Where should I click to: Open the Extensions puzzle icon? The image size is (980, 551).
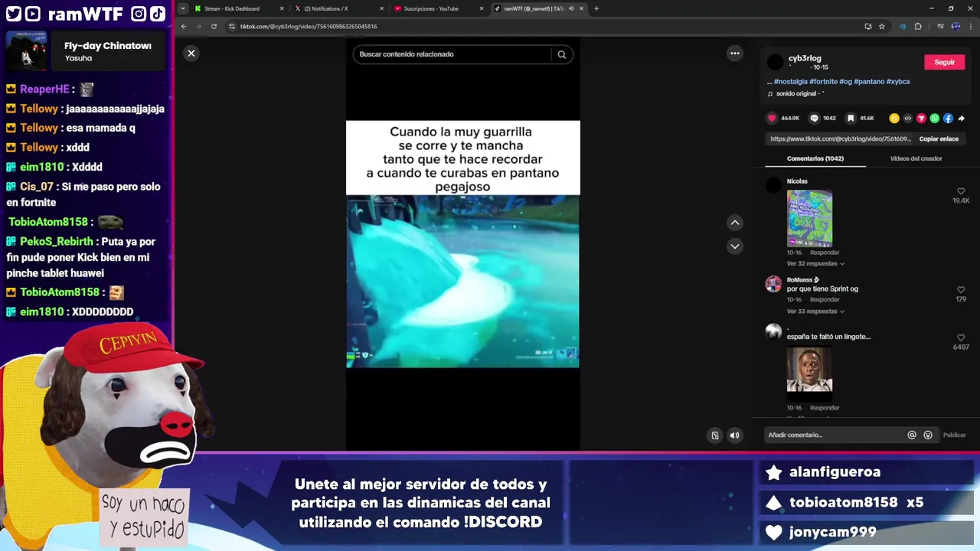918,26
